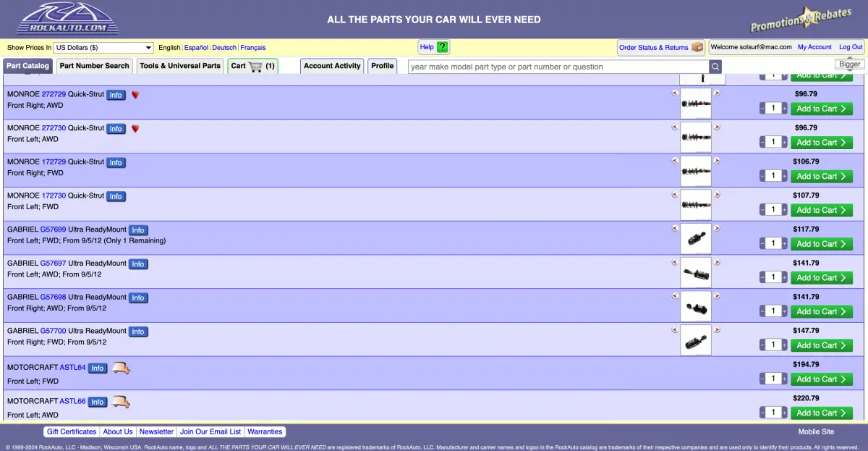Viewport: 868px width, 451px height.
Task: Click the quantity field for GABRIEL G57700
Action: click(x=773, y=345)
